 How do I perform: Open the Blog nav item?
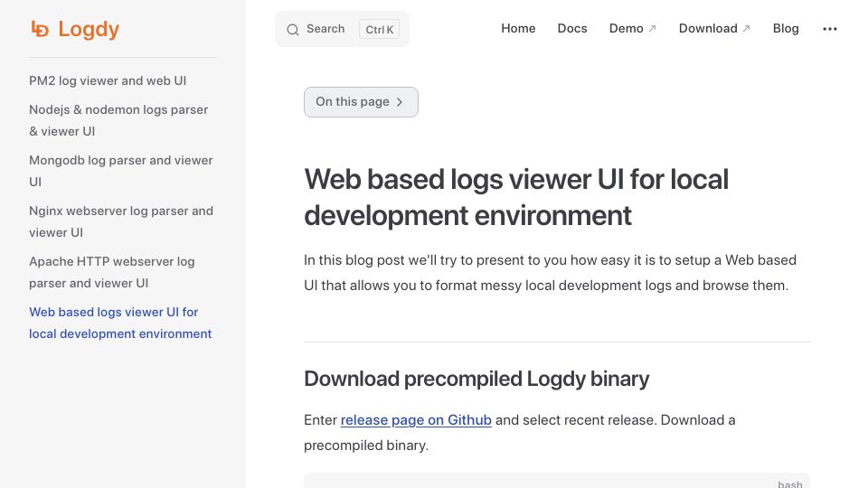point(786,28)
